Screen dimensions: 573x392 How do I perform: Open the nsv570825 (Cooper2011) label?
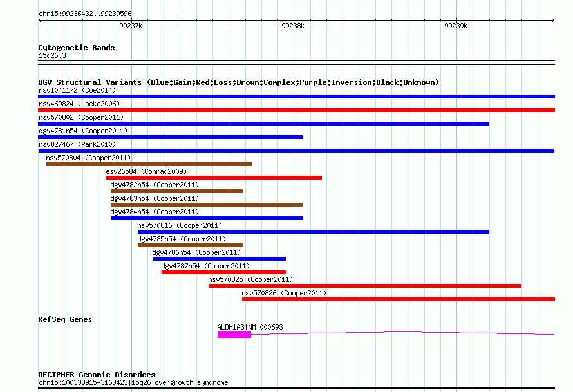pos(250,279)
